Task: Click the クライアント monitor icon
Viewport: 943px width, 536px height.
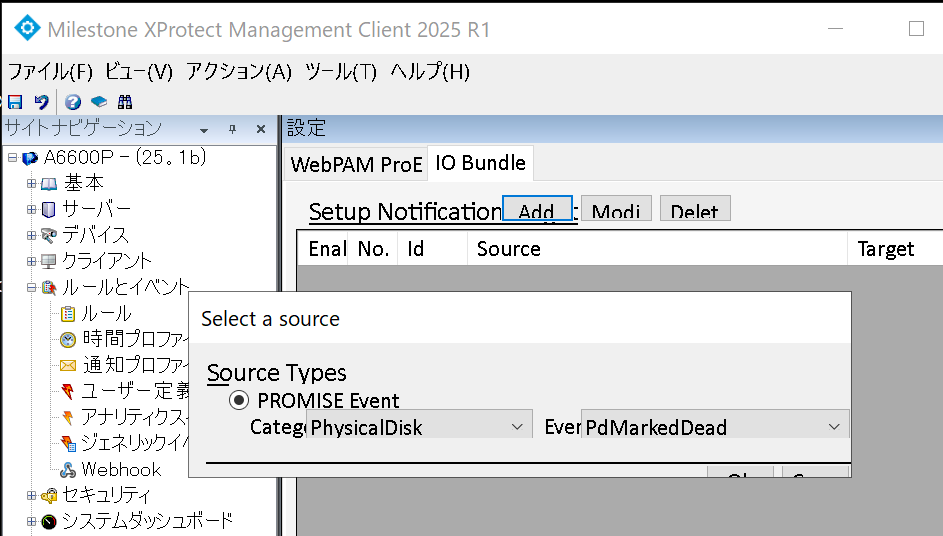Action: point(49,261)
